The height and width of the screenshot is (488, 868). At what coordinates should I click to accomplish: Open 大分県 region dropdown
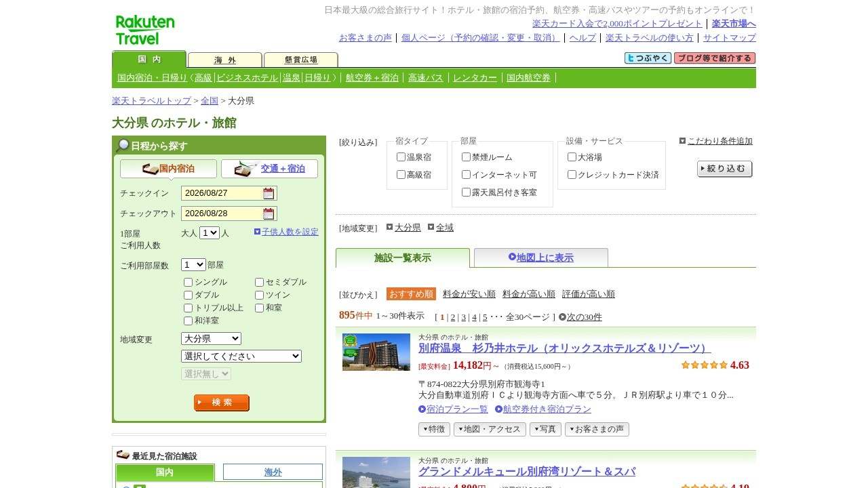211,339
